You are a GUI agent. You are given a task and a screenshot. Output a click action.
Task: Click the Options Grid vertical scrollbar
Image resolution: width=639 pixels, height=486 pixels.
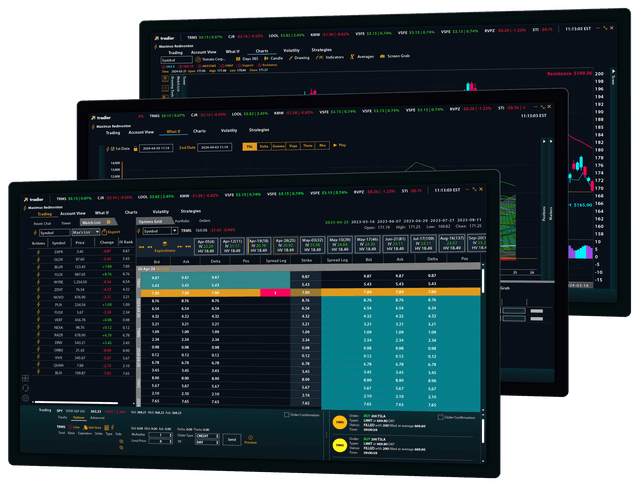point(483,281)
